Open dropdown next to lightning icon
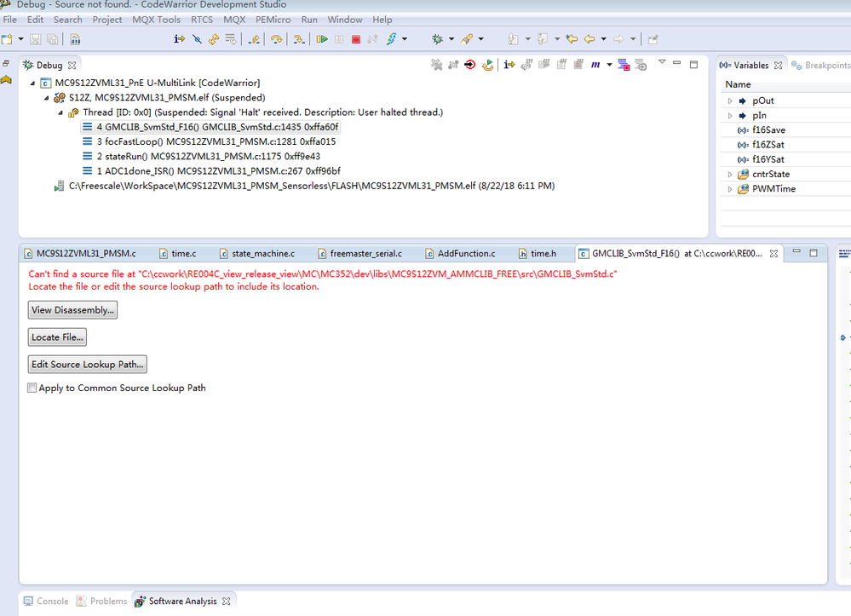The image size is (851, 616). (x=405, y=39)
